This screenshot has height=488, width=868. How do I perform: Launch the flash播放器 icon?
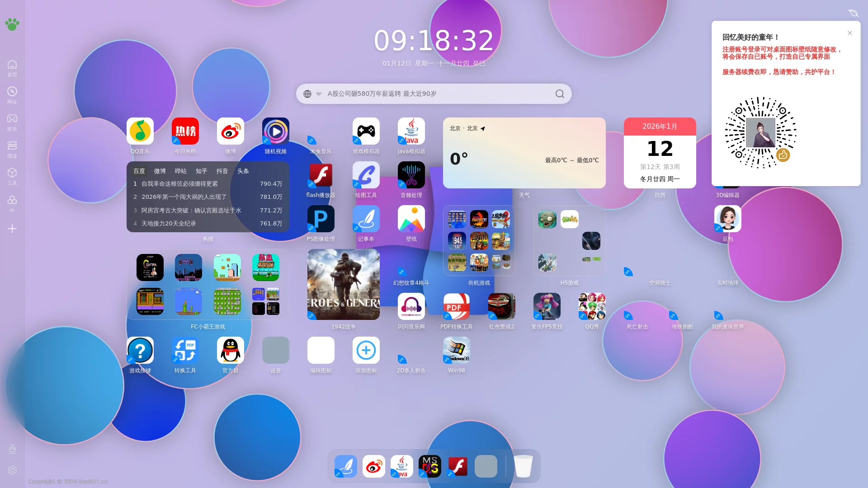pyautogui.click(x=321, y=175)
